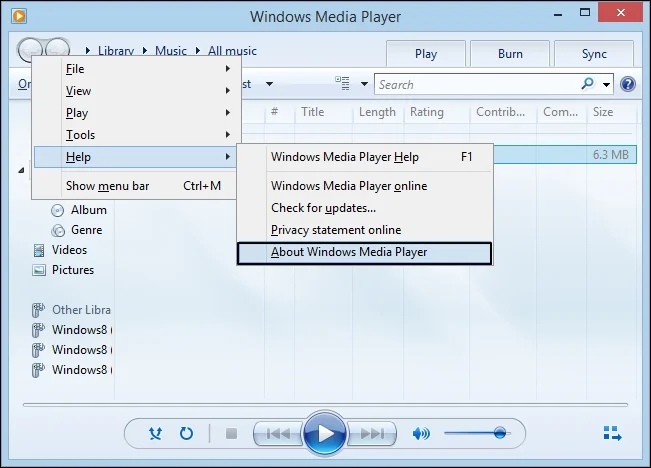Mute the volume speaker icon
This screenshot has width=651, height=468.
tap(421, 434)
